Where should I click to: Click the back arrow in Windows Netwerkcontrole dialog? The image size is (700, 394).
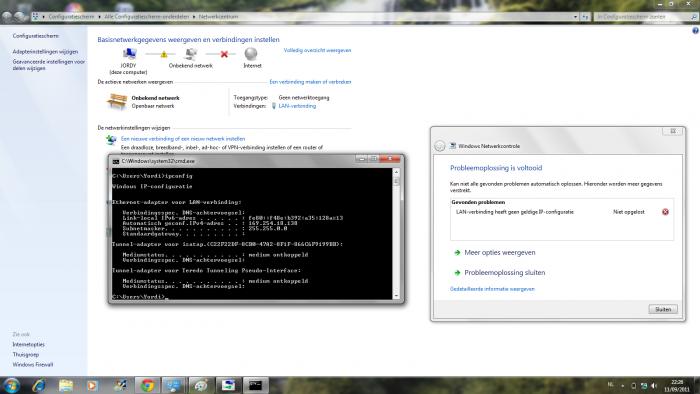440,146
